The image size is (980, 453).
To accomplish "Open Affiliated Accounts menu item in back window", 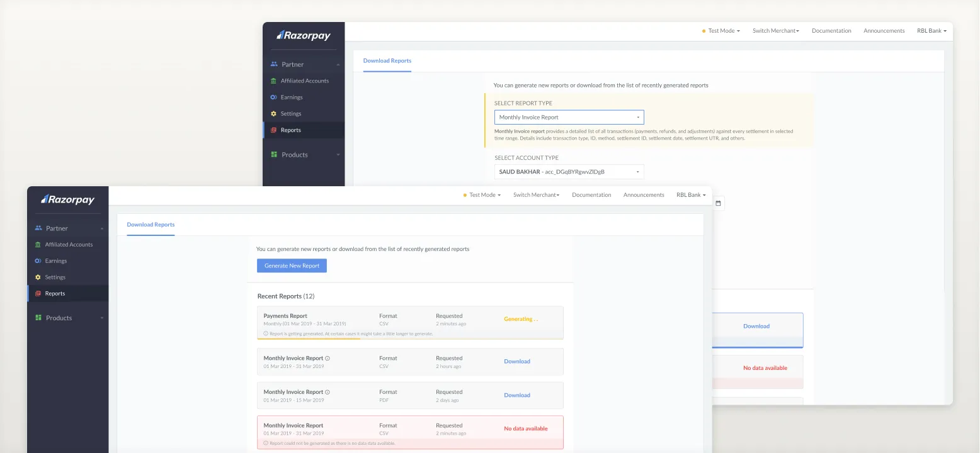I will pyautogui.click(x=304, y=81).
